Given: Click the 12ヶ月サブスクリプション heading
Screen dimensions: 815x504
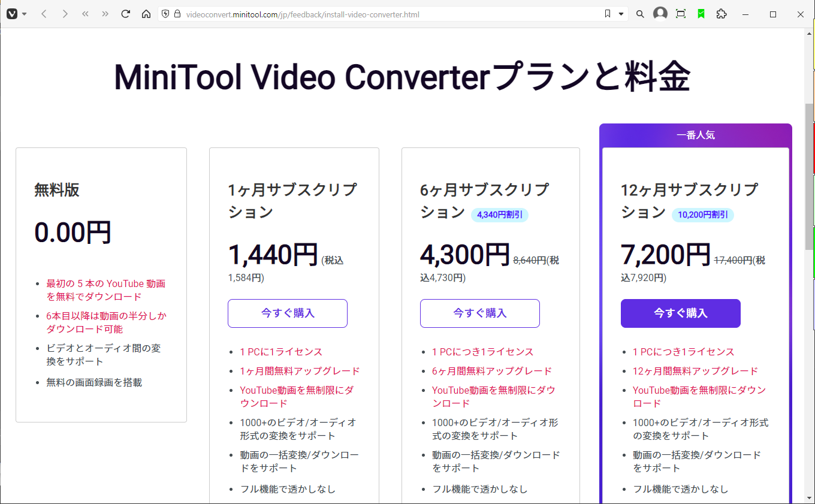Looking at the screenshot, I should (x=690, y=201).
